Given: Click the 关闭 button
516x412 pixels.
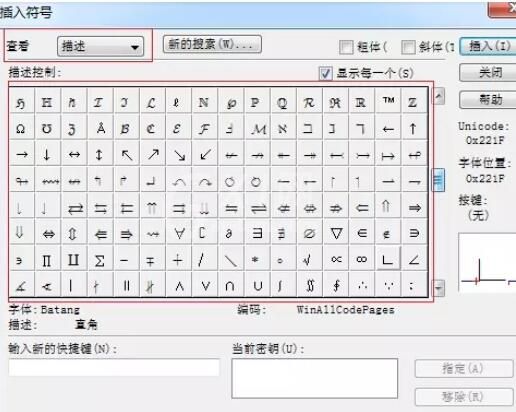Looking at the screenshot, I should tap(489, 72).
